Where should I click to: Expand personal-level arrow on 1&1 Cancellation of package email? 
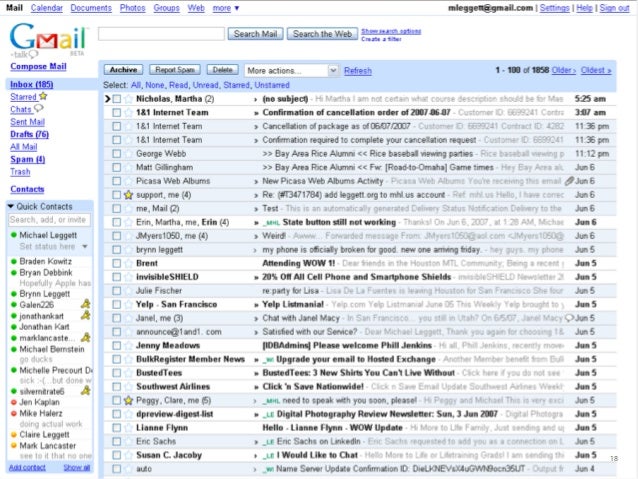point(256,127)
